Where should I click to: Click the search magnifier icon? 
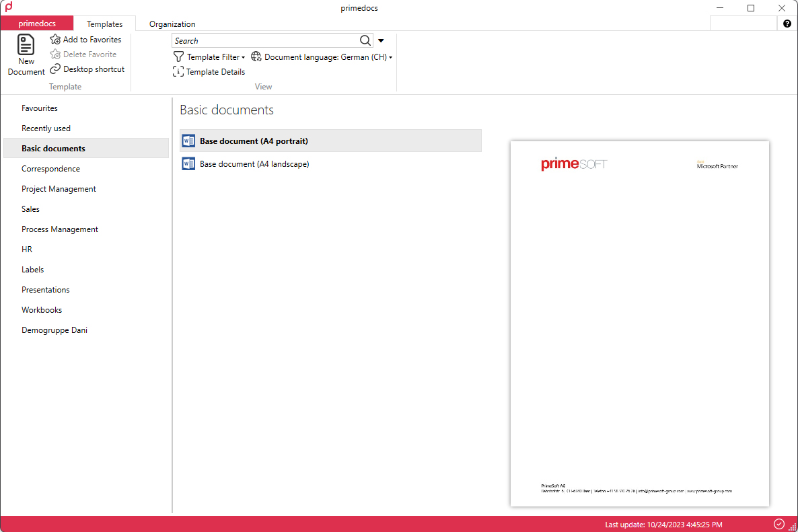[365, 40]
